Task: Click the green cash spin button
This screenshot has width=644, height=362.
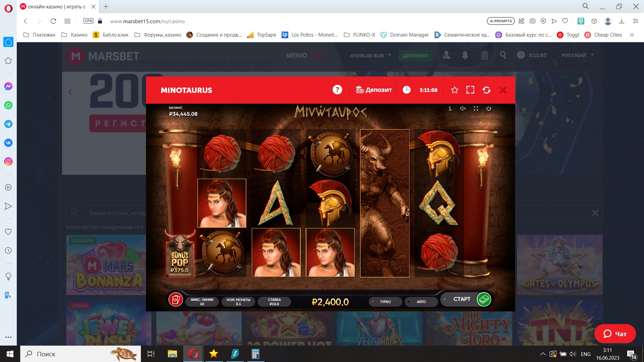Action: click(484, 299)
